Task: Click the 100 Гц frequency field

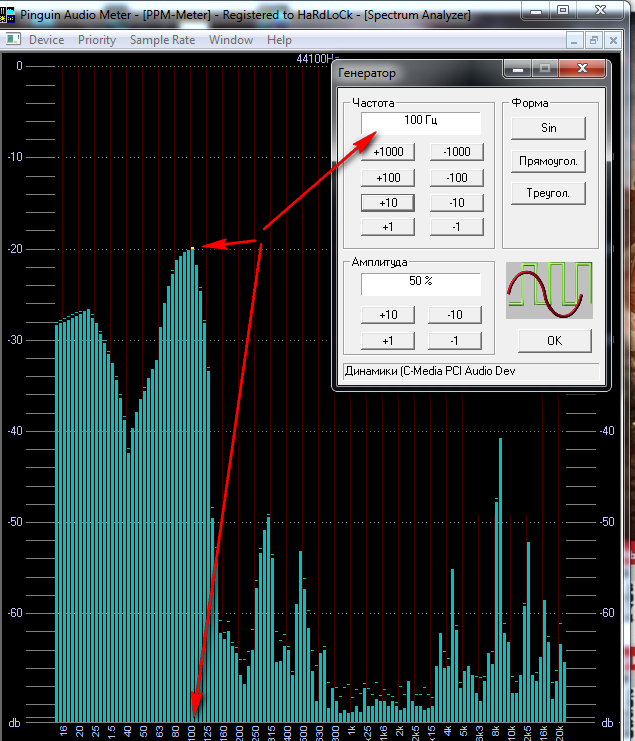Action: [x=421, y=122]
